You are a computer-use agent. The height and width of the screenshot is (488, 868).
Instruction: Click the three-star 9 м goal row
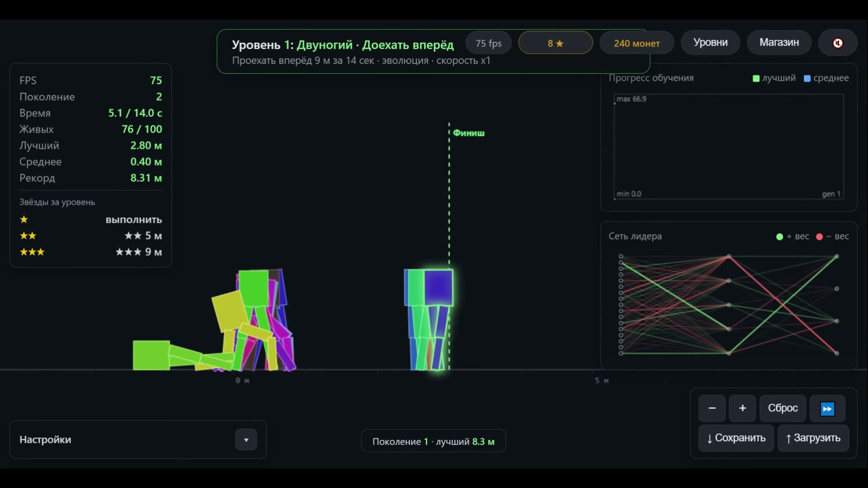coord(90,252)
